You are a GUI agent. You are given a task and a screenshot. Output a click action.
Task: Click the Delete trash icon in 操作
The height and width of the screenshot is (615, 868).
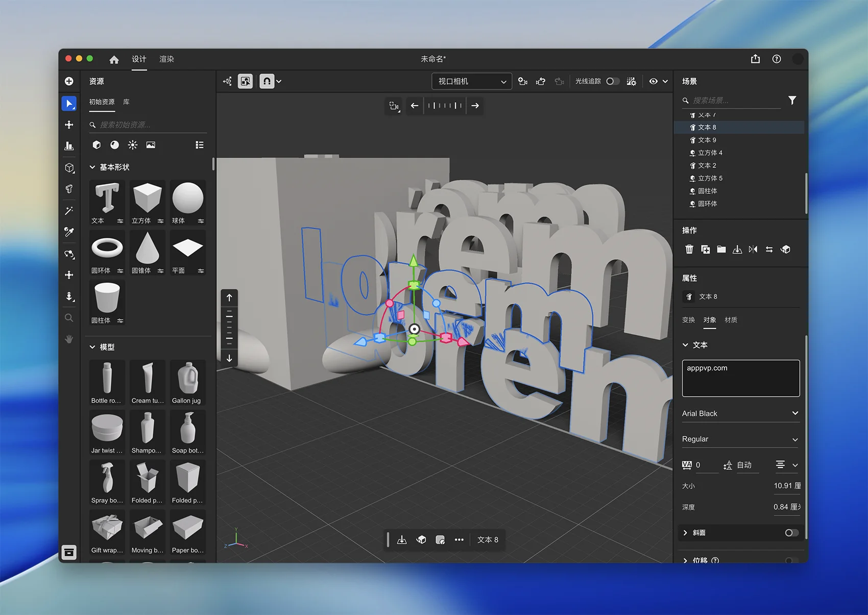click(x=689, y=250)
